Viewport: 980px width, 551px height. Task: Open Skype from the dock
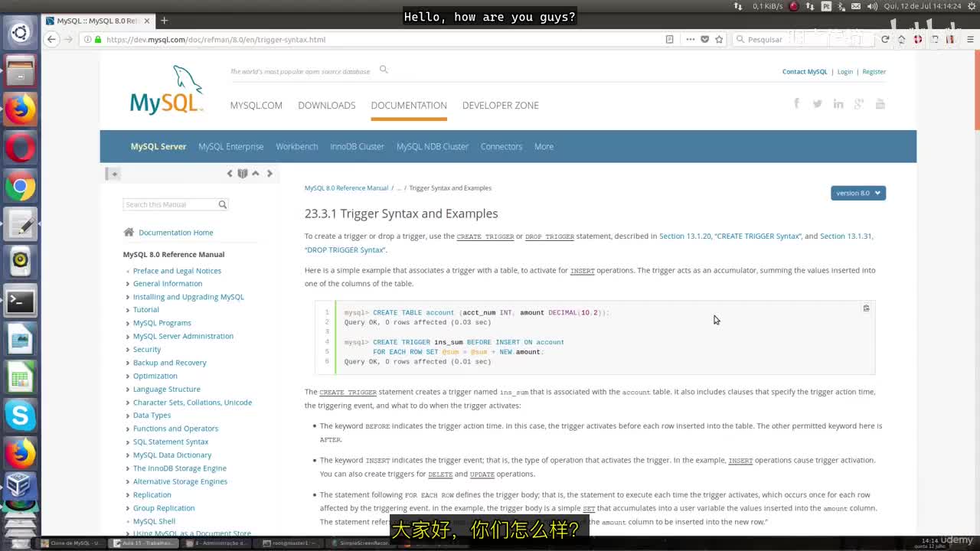click(x=20, y=416)
